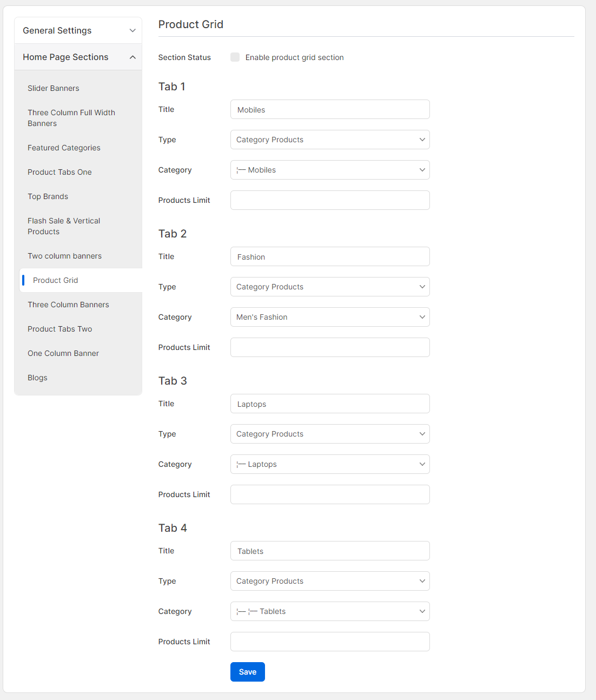Open Tab 3 Category dropdown Laptops
Screen dimensions: 596x700
330,464
